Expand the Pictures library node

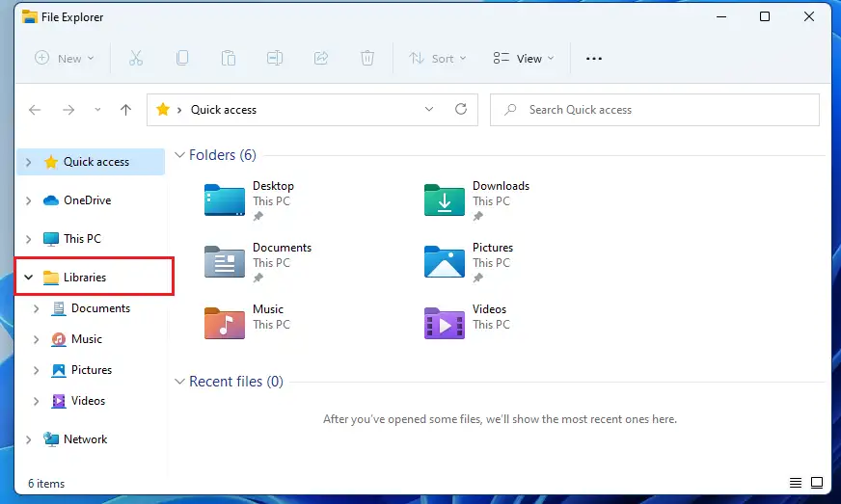click(36, 370)
